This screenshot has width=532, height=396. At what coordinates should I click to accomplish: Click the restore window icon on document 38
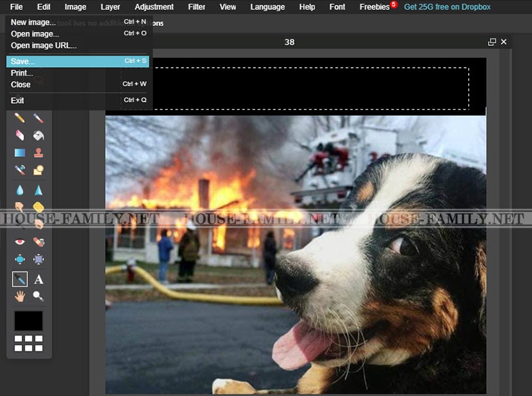tap(491, 42)
